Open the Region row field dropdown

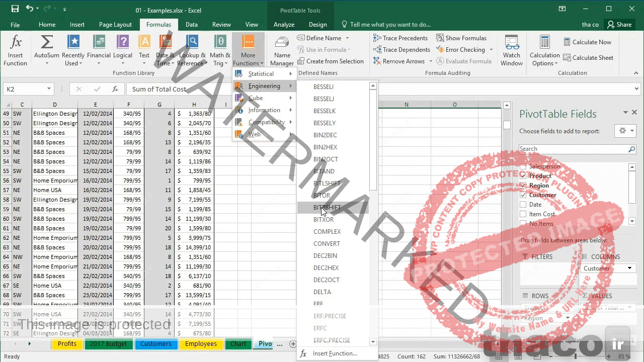[x=568, y=318]
